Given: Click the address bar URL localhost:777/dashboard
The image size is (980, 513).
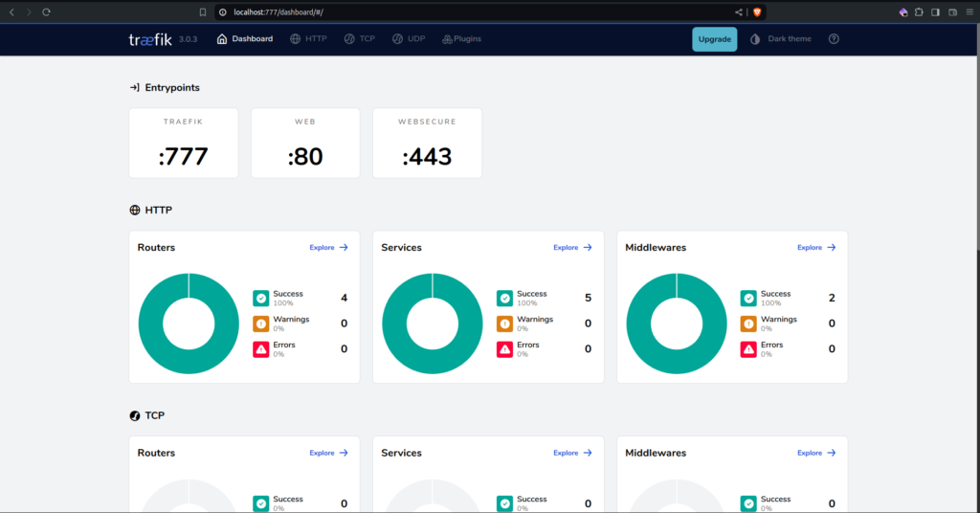Looking at the screenshot, I should [278, 11].
